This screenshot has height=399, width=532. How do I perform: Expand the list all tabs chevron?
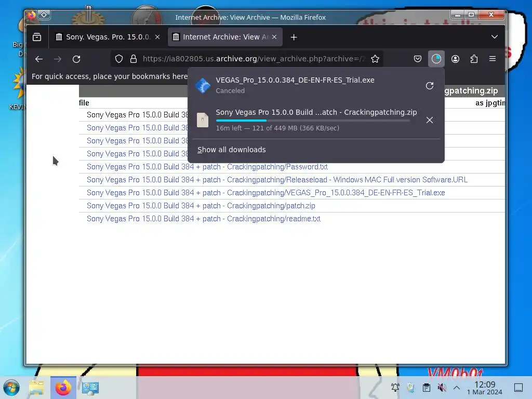495,37
